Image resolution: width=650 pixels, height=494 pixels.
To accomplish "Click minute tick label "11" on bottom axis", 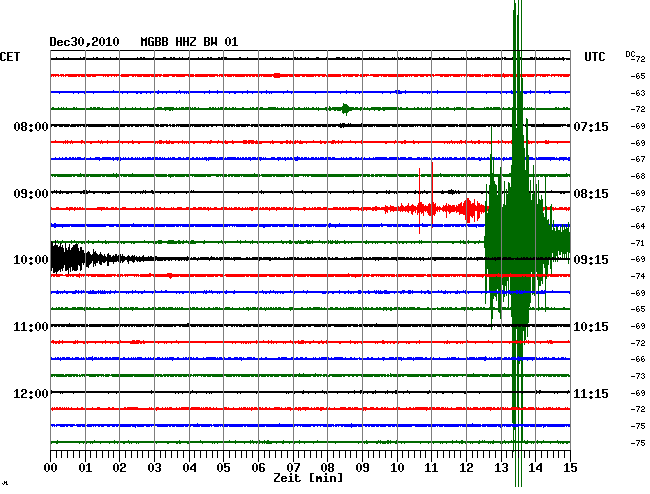I will point(432,468).
